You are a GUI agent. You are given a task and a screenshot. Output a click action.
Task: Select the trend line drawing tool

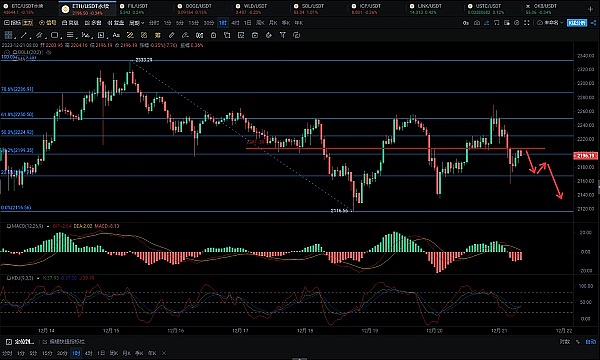(23, 35)
